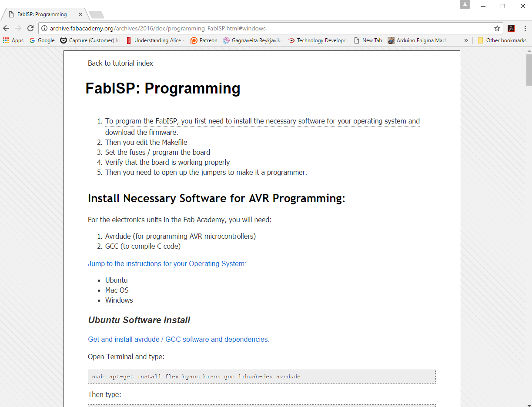Viewport: 532px width, 407px height.
Task: Open the Google bookmark
Action: (42, 40)
